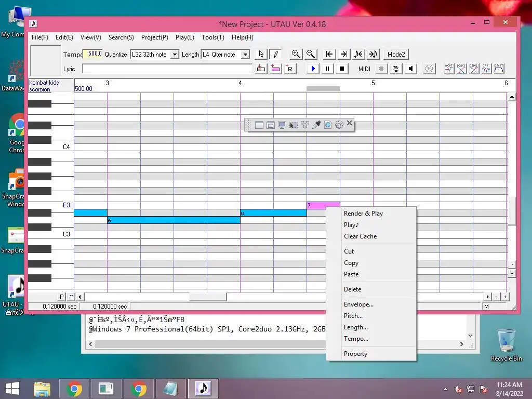532x399 pixels.
Task: Toggle the ~ pitch display button
Action: click(71, 297)
